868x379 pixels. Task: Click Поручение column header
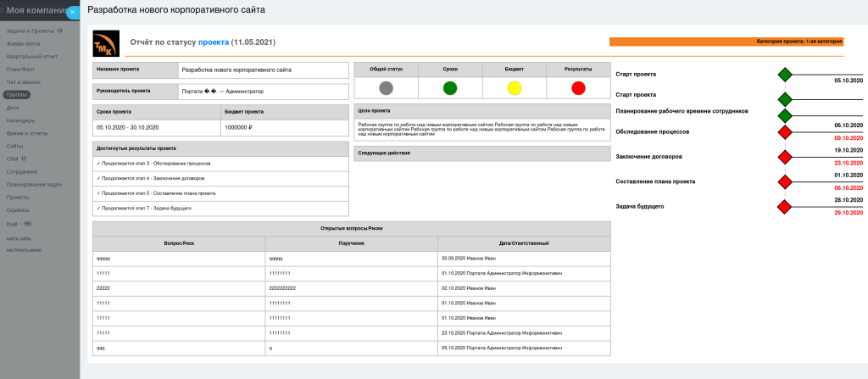(x=352, y=244)
